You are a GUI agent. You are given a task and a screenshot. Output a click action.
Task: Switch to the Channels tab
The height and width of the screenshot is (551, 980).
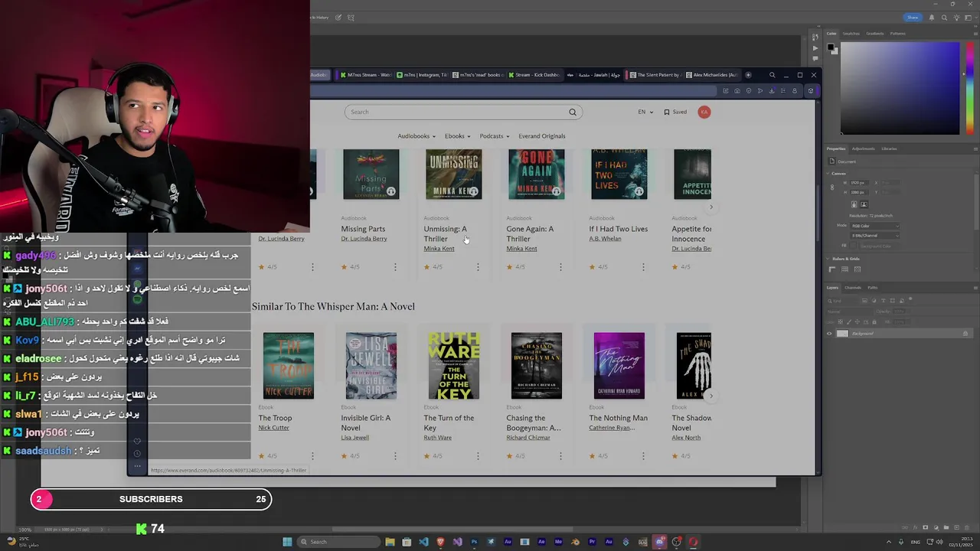853,288
